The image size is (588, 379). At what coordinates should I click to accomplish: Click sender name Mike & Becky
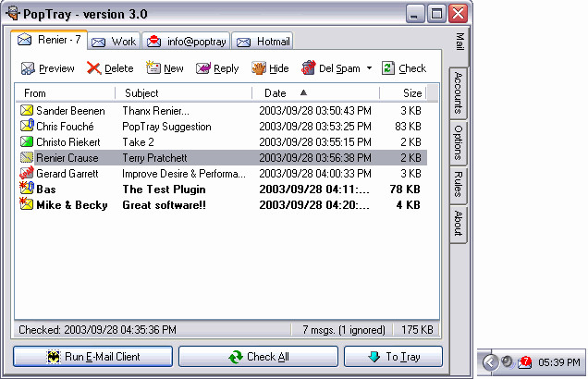[x=72, y=205]
